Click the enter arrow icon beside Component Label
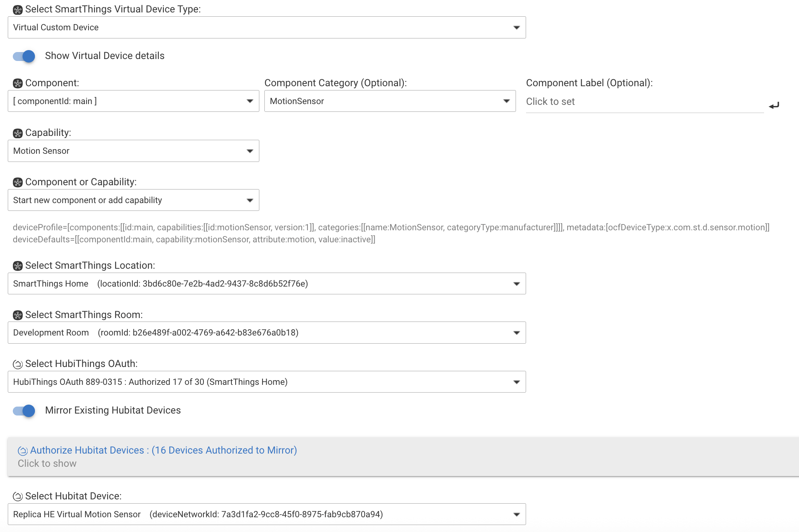The height and width of the screenshot is (532, 799). tap(774, 105)
